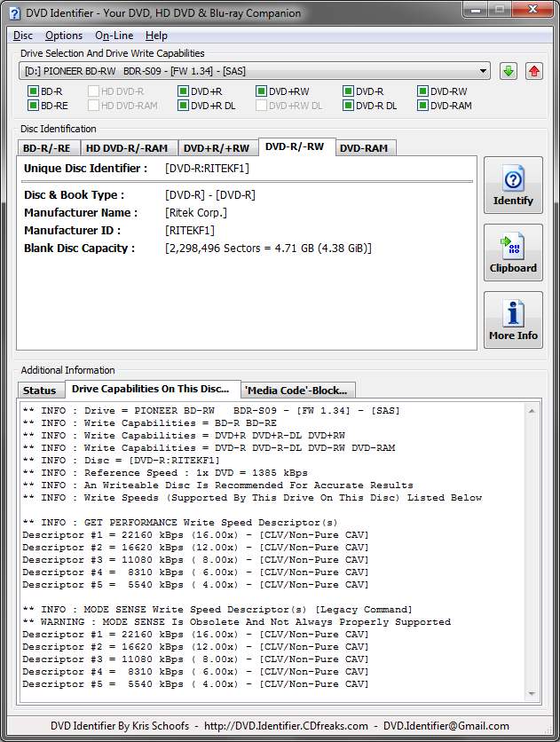Toggle the DVD-RAM capability checkbox

tap(422, 106)
